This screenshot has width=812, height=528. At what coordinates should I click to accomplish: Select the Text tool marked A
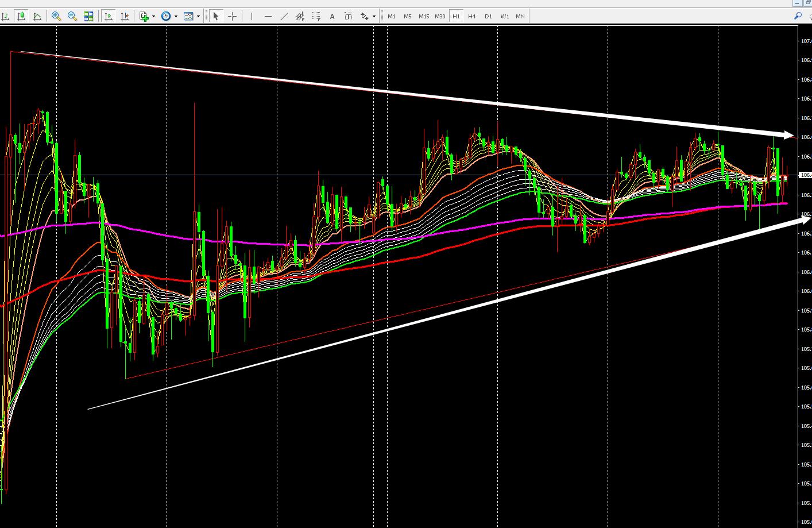click(x=332, y=16)
